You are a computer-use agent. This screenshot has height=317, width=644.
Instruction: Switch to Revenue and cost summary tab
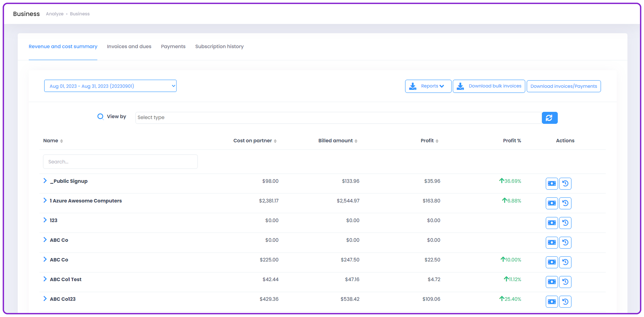point(63,46)
